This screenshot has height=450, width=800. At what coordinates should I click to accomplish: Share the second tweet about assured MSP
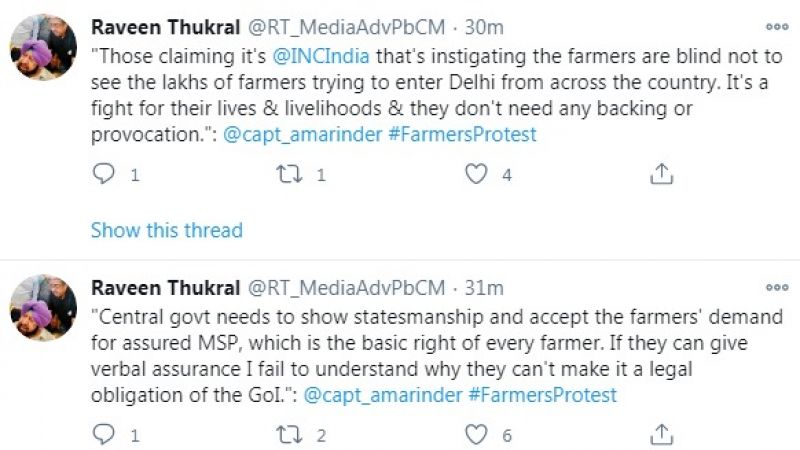(x=661, y=435)
